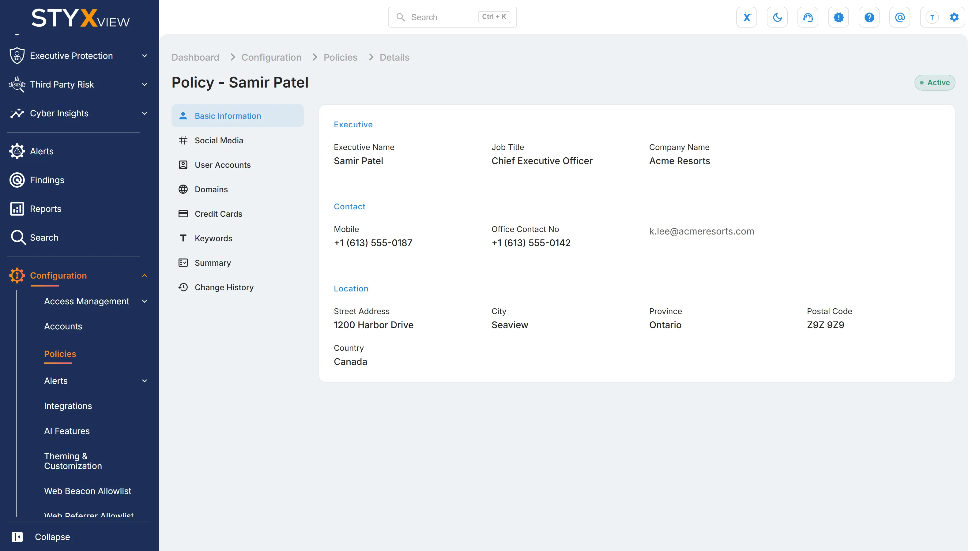
Task: Open AI Features in the sidebar
Action: pyautogui.click(x=67, y=431)
